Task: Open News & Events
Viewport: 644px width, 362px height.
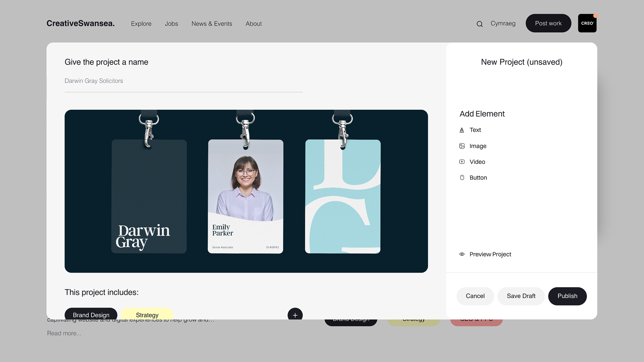Action: (x=212, y=24)
